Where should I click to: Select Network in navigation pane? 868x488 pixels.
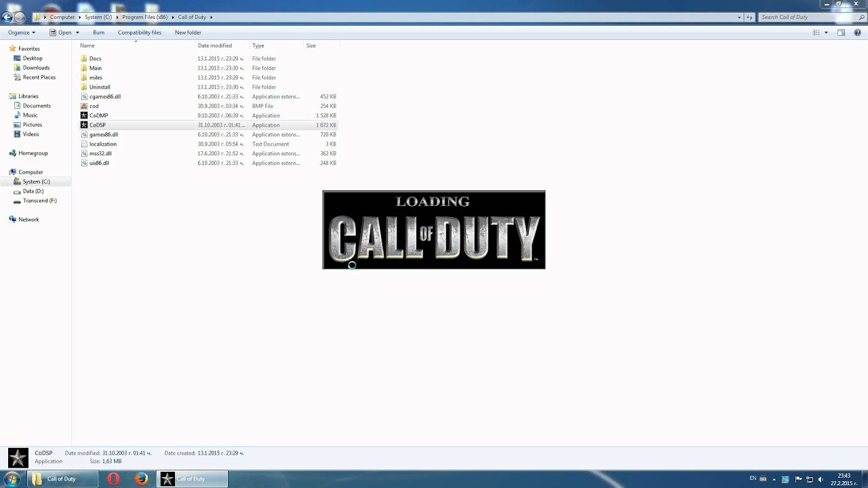(x=28, y=220)
